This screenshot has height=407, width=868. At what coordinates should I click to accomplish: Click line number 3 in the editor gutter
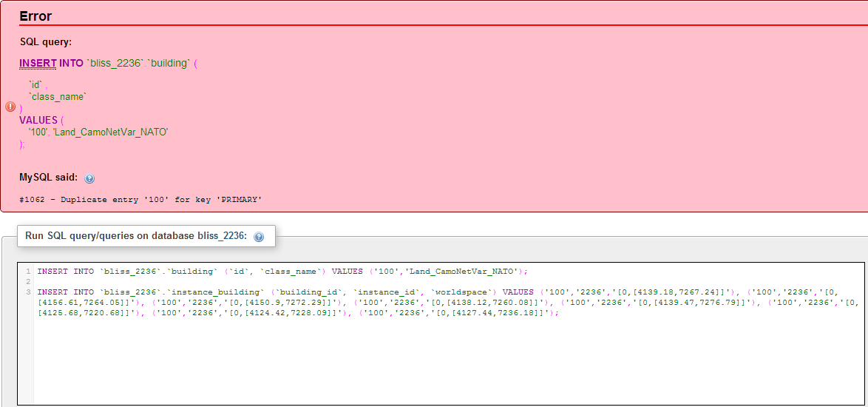tap(27, 292)
